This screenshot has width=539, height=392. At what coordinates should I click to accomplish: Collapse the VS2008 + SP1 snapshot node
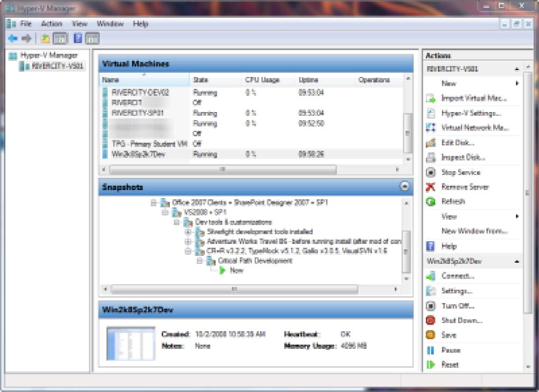165,213
